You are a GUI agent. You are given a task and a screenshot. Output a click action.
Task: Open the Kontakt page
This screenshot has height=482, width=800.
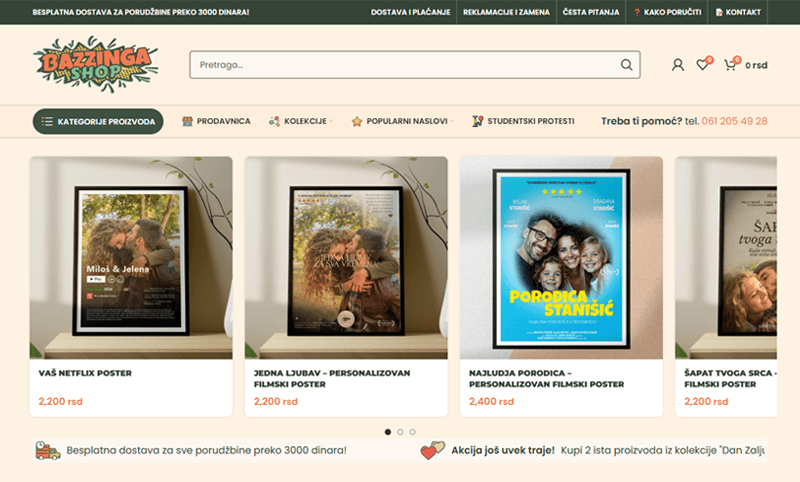pos(743,12)
